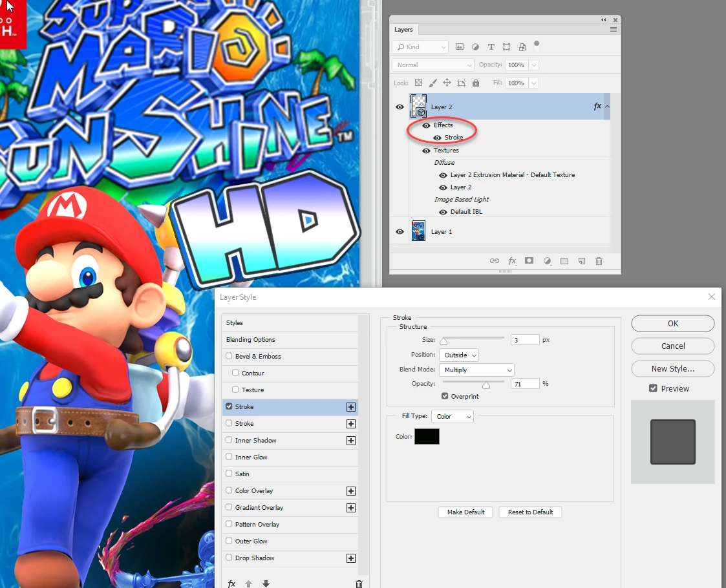726x588 pixels.
Task: Filter layers by pixel layer icon
Action: tap(459, 47)
